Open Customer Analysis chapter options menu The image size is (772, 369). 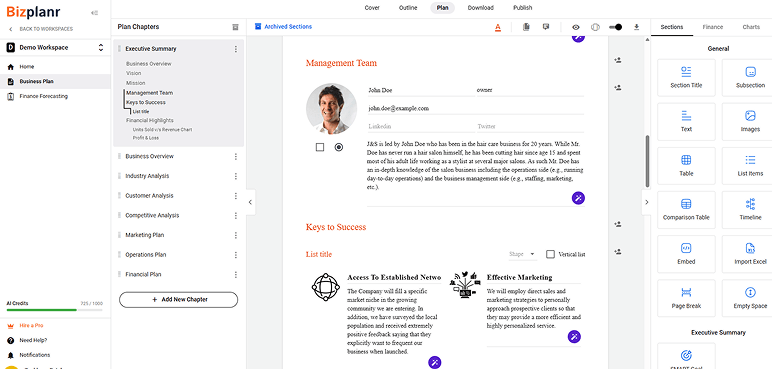[x=235, y=196]
